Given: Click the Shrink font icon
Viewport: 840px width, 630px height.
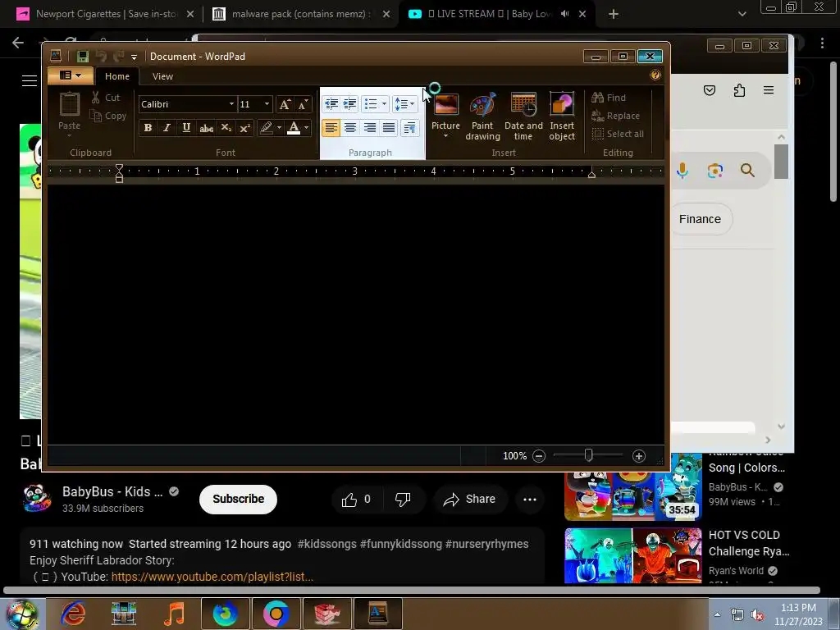Looking at the screenshot, I should click(x=303, y=104).
